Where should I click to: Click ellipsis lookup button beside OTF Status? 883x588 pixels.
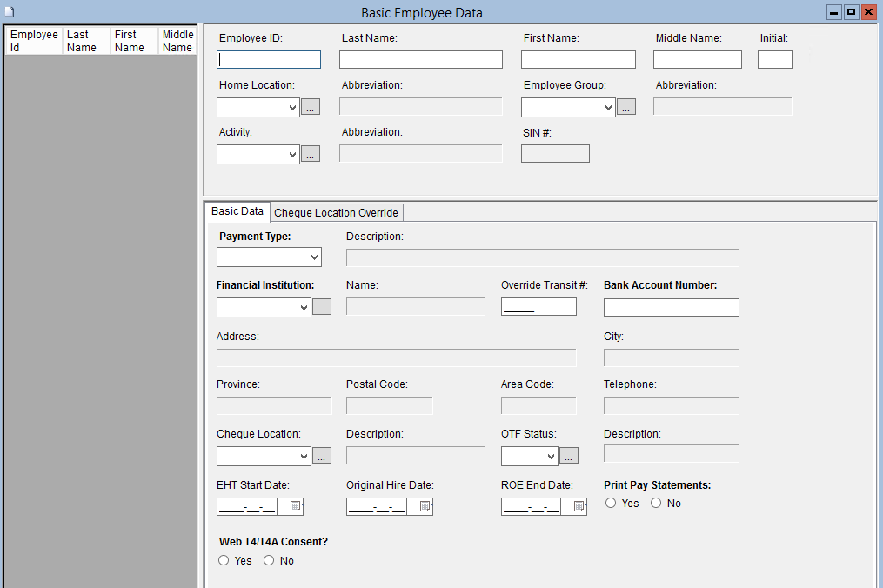click(x=569, y=456)
